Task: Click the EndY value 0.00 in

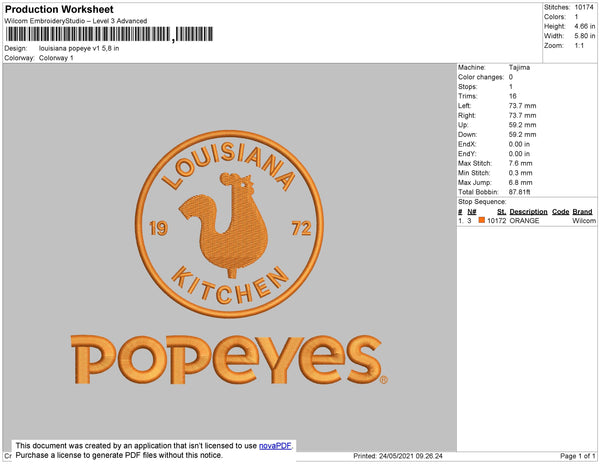Action: point(519,154)
